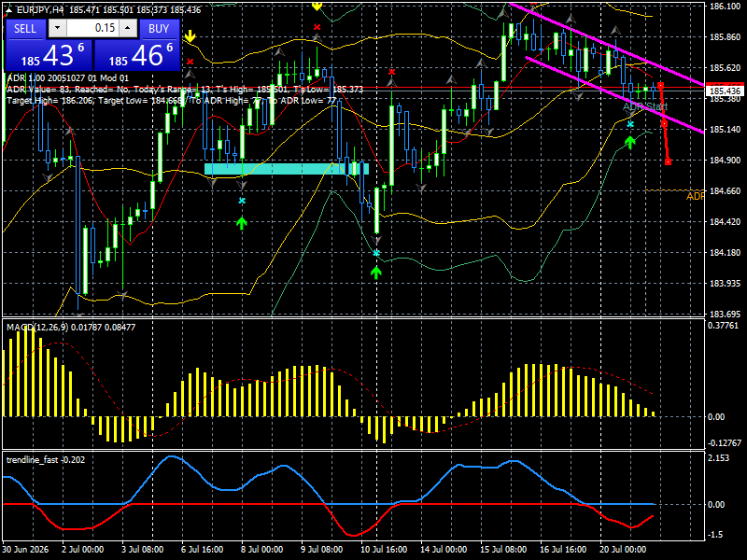Click the EURJPY,H4 chart title text
This screenshot has width=747, height=560.
tap(40, 9)
